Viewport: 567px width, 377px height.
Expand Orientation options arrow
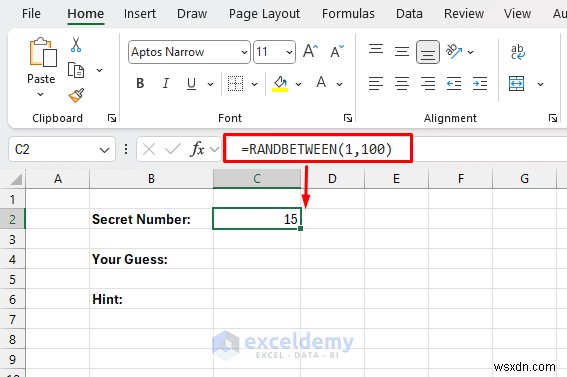(470, 52)
